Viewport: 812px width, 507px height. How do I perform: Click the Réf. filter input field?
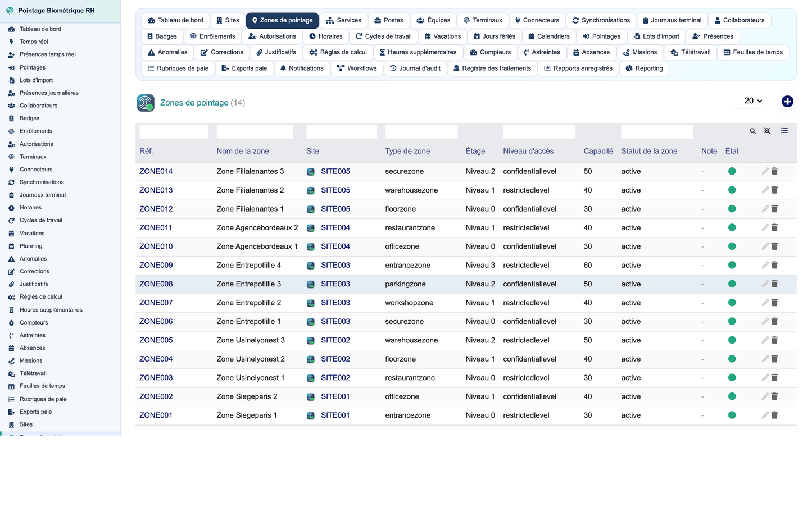(174, 132)
